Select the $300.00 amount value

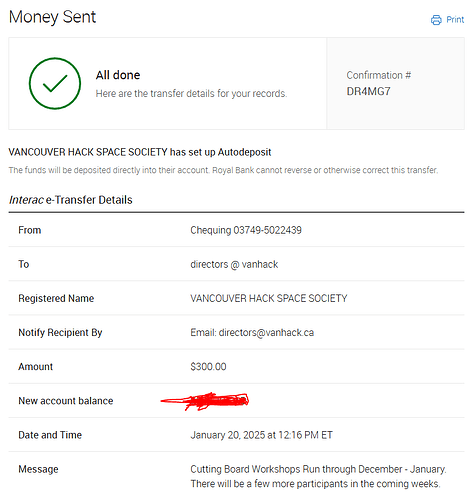pos(208,367)
